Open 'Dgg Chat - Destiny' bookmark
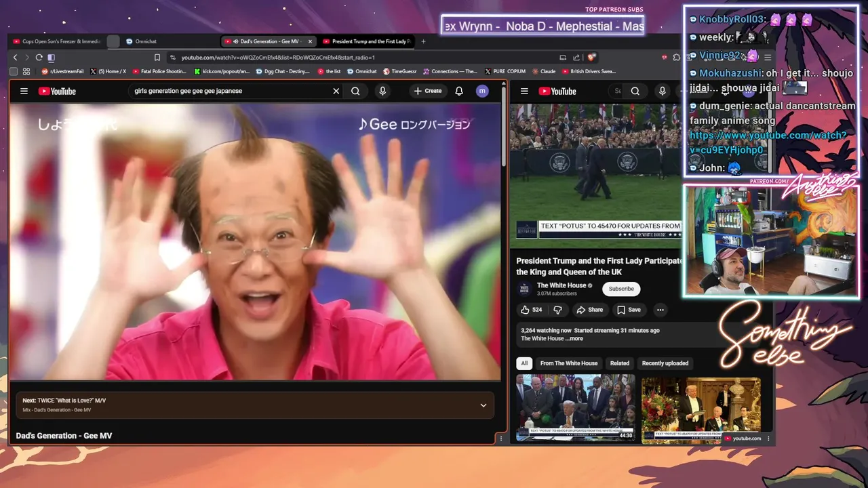Image resolution: width=868 pixels, height=488 pixels. [283, 71]
